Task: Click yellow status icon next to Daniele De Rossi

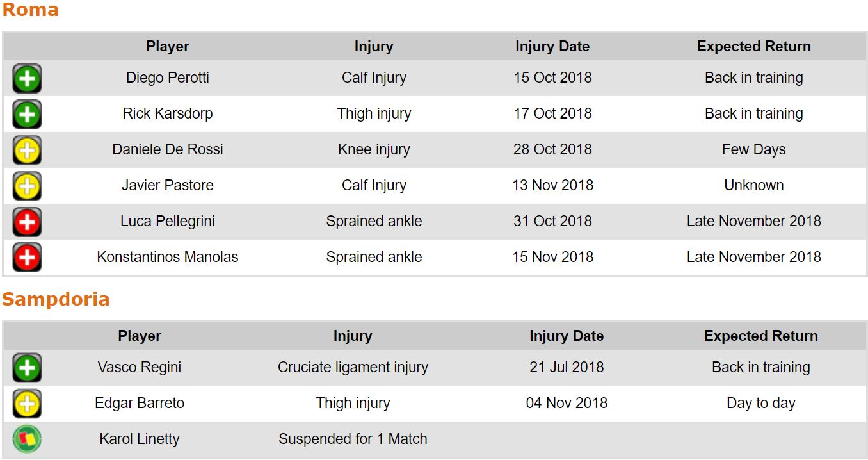Action: pos(27,151)
